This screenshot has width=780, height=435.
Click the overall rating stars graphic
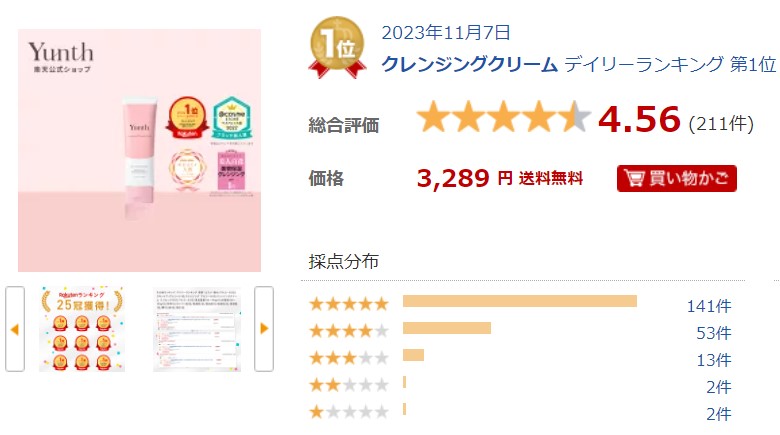tap(504, 118)
